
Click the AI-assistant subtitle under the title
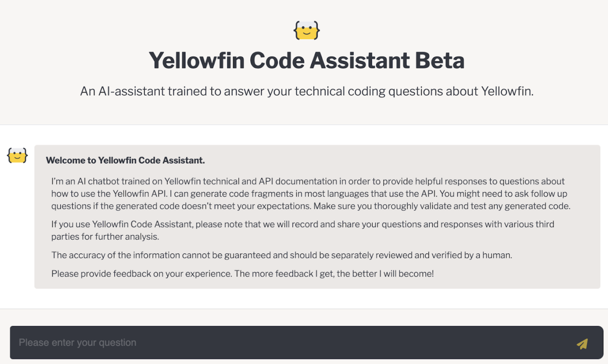point(307,91)
